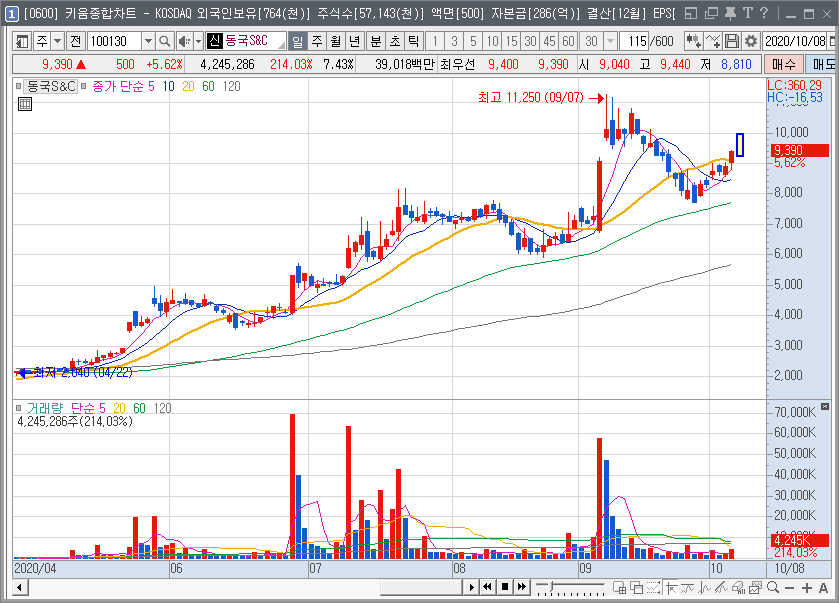
Task: Click the overlapping panes icon in bottom toolbar
Action: click(x=637, y=587)
